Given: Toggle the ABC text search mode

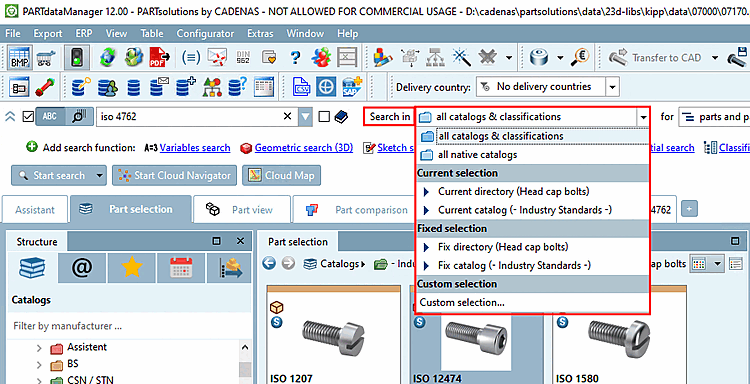Looking at the screenshot, I should [50, 117].
